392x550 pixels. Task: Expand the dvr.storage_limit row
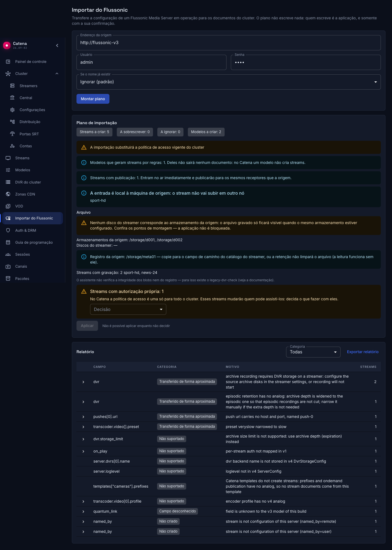click(x=83, y=439)
